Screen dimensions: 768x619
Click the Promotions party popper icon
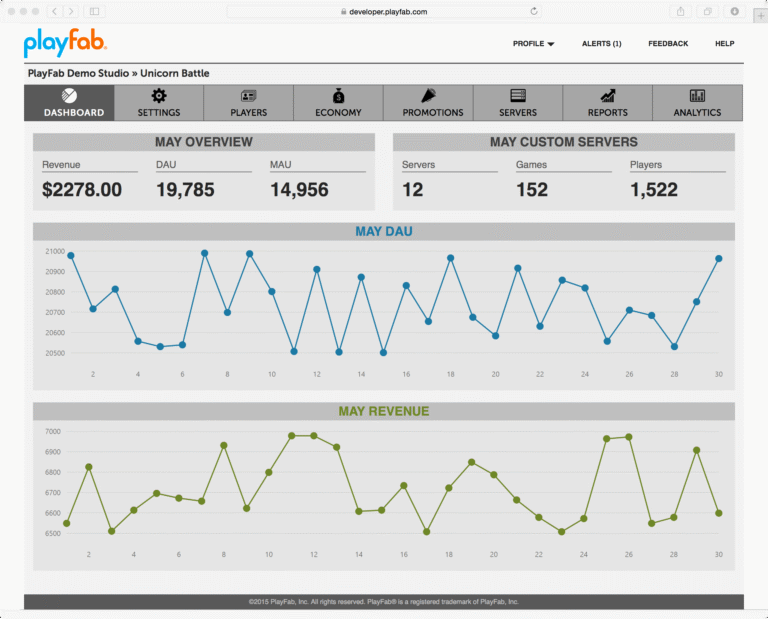(x=428, y=95)
